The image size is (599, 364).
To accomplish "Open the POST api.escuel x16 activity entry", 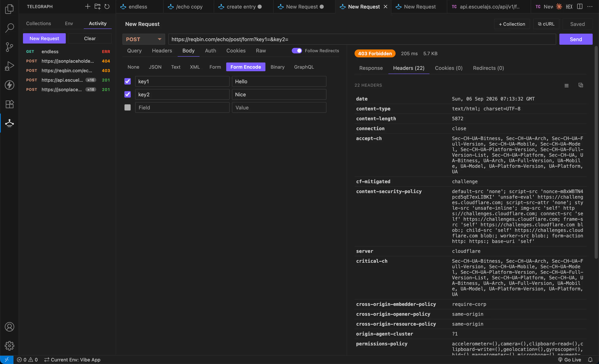I will pos(68,80).
